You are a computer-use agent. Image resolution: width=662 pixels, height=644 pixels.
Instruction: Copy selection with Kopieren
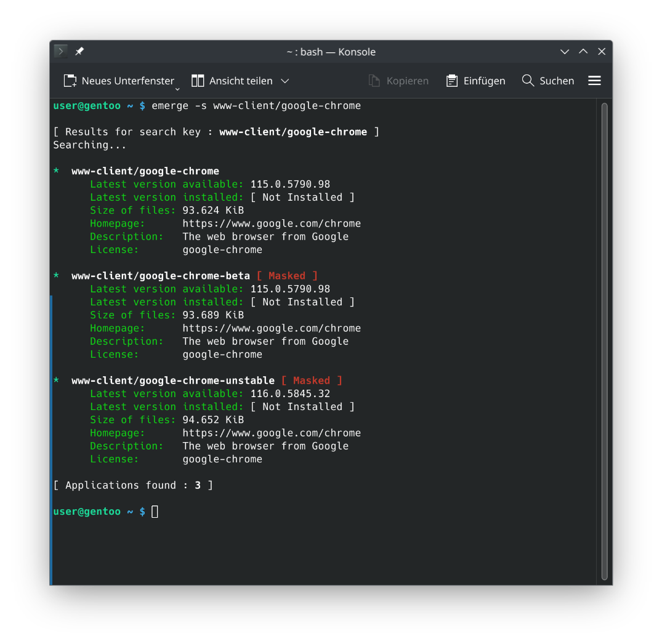[x=408, y=81]
